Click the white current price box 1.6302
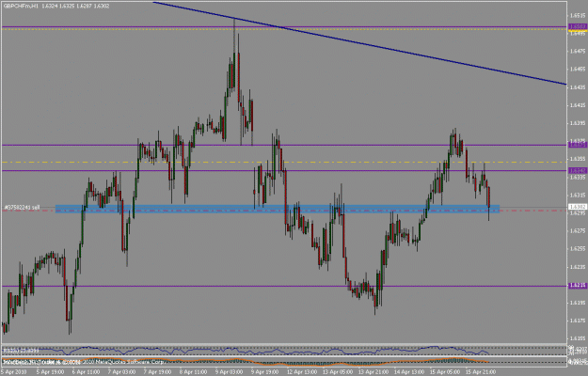The image size is (588, 376). [578, 207]
